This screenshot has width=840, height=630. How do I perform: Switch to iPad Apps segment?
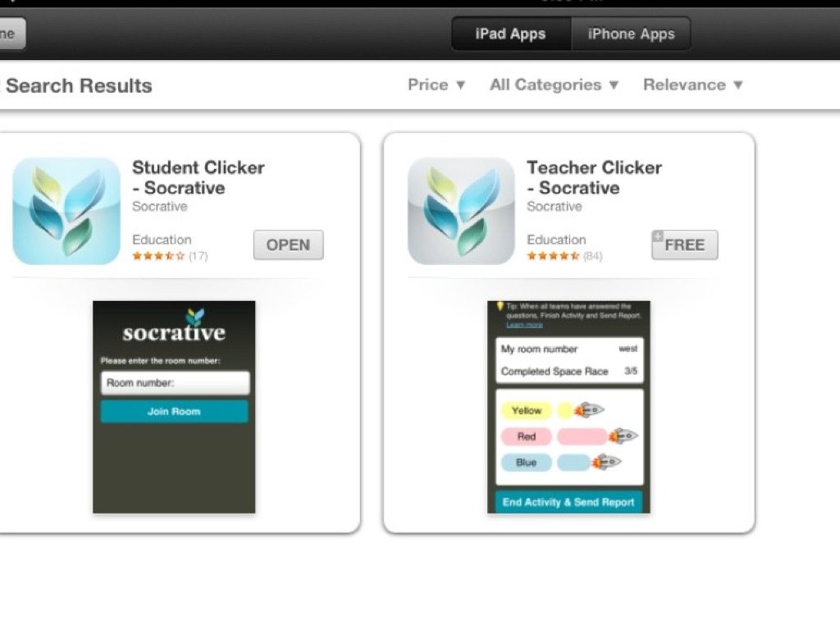[511, 34]
